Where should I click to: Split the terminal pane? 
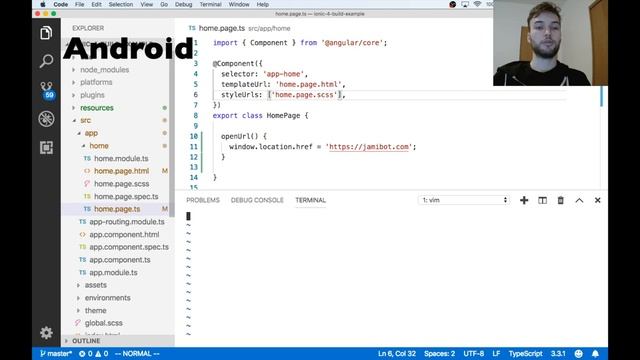pyautogui.click(x=542, y=200)
